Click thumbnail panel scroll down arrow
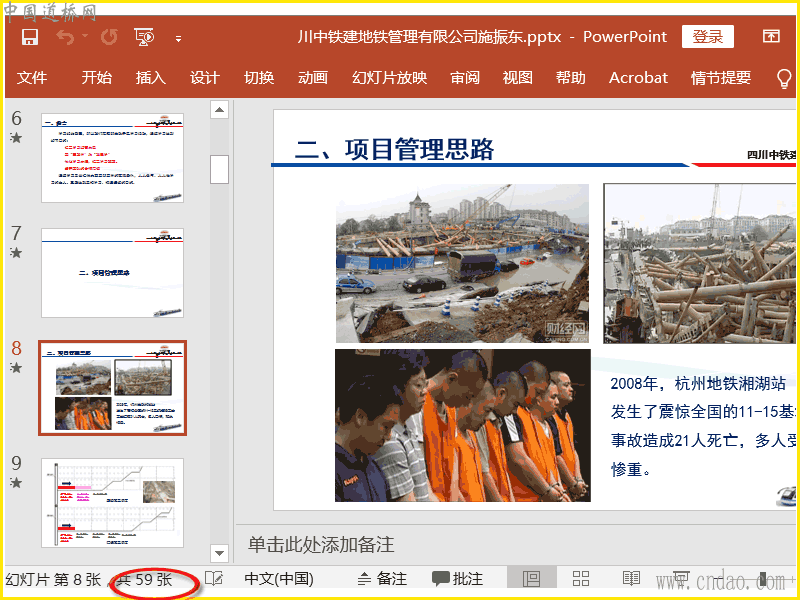This screenshot has width=800, height=600. point(219,553)
